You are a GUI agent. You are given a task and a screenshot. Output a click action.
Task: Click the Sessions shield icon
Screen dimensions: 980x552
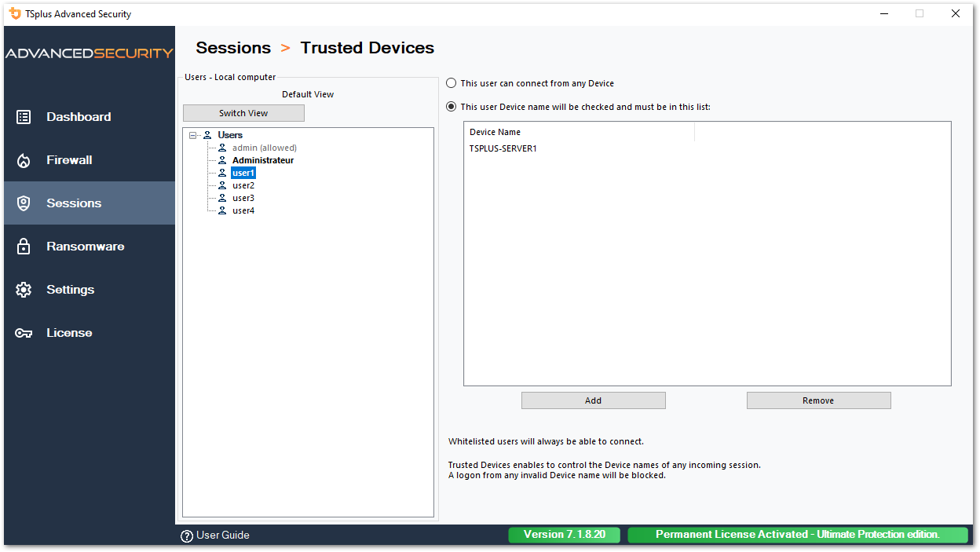[24, 203]
